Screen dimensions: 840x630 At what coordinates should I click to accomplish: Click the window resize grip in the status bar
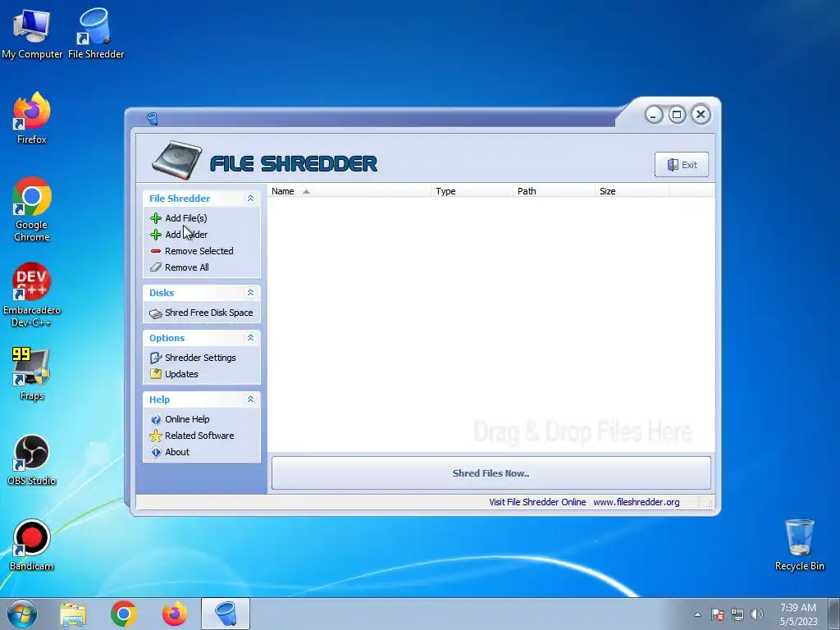[709, 503]
